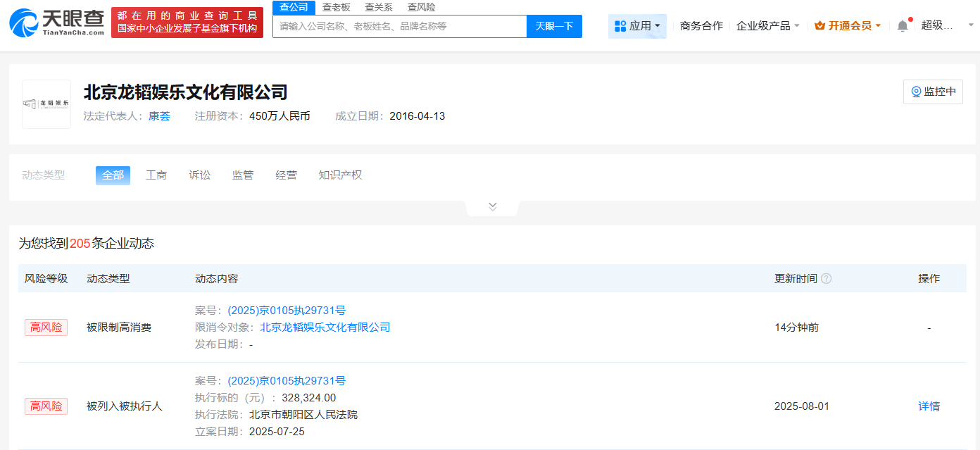Image resolution: width=980 pixels, height=450 pixels.
Task: Filter dynamics by 知识产权 type
Action: (340, 175)
